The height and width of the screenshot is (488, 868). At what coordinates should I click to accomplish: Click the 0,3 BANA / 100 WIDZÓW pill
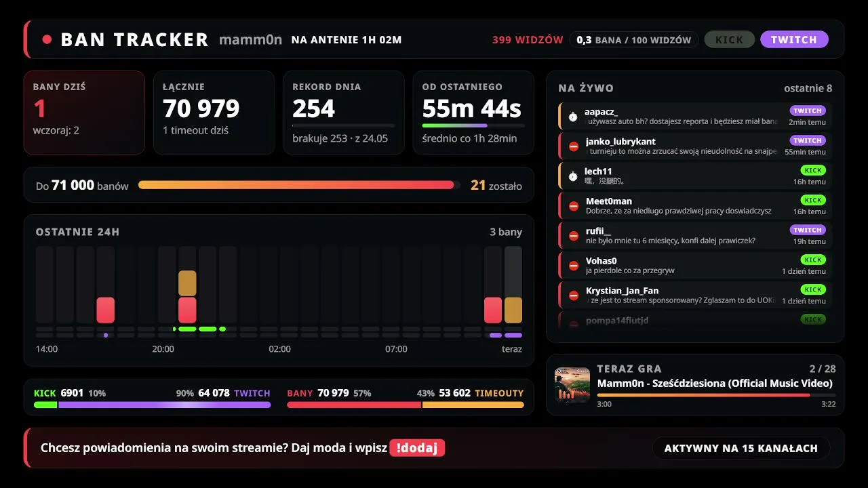(634, 40)
